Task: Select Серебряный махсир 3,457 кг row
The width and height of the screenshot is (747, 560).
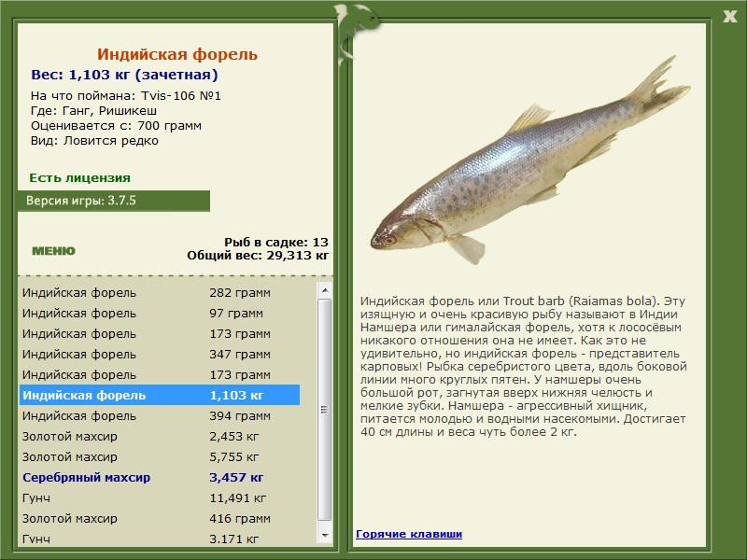Action: (x=160, y=477)
